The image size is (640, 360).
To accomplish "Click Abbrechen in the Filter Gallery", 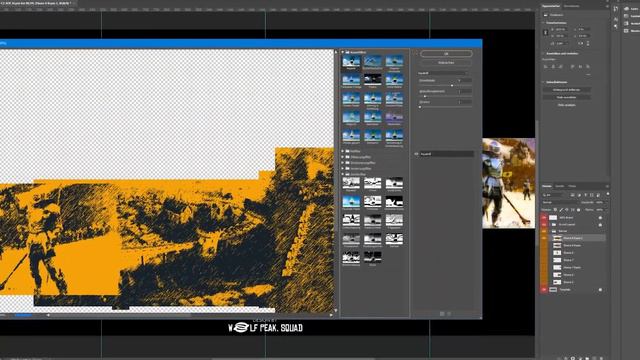I will tap(446, 63).
